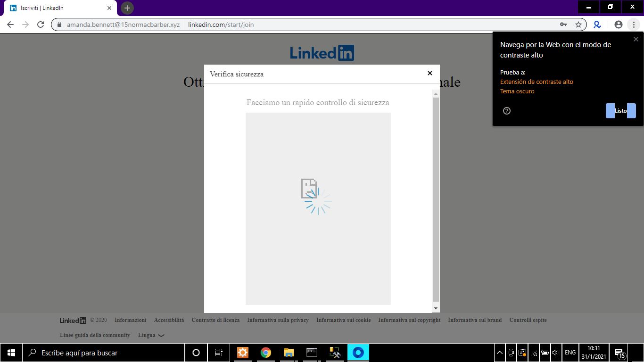Open the command prompt taskbar icon
The height and width of the screenshot is (362, 644).
click(312, 353)
